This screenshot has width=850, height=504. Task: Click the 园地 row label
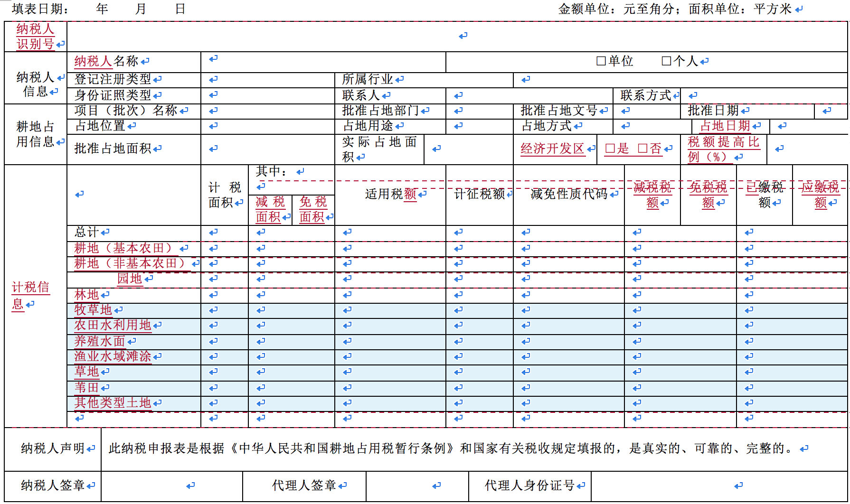click(130, 279)
